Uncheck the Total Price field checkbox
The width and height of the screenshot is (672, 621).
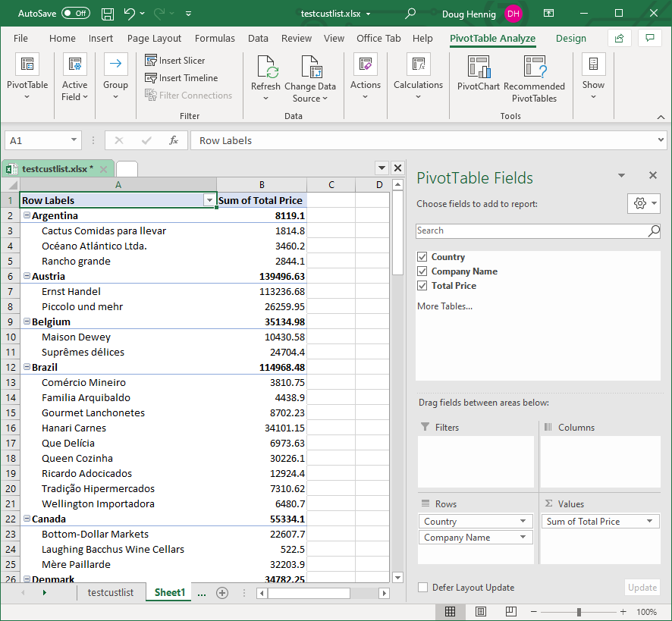point(422,286)
